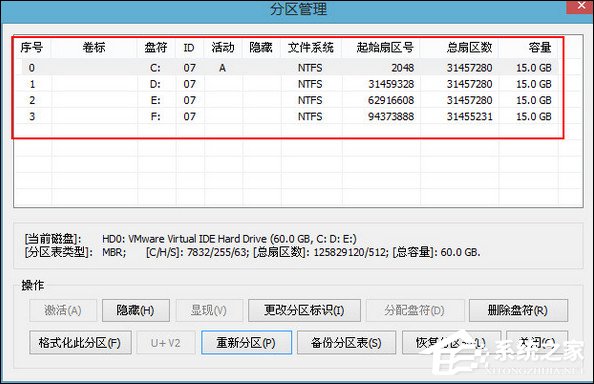
Task: Click total sectors value 31455231
Action: click(470, 117)
